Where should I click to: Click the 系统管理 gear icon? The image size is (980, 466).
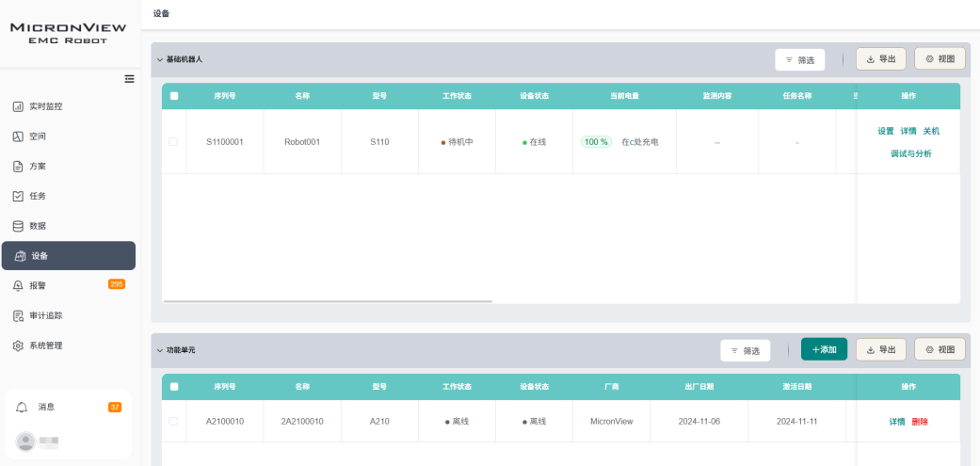(x=18, y=345)
